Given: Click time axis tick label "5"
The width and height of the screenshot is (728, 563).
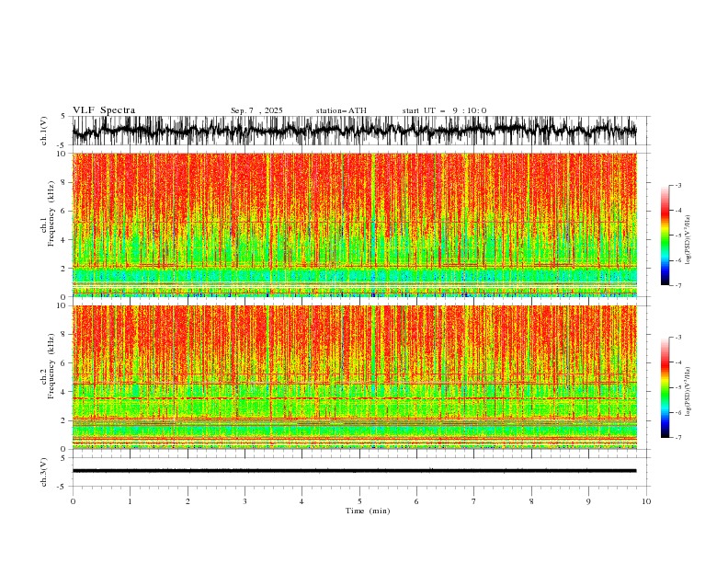Looking at the screenshot, I should pos(359,501).
